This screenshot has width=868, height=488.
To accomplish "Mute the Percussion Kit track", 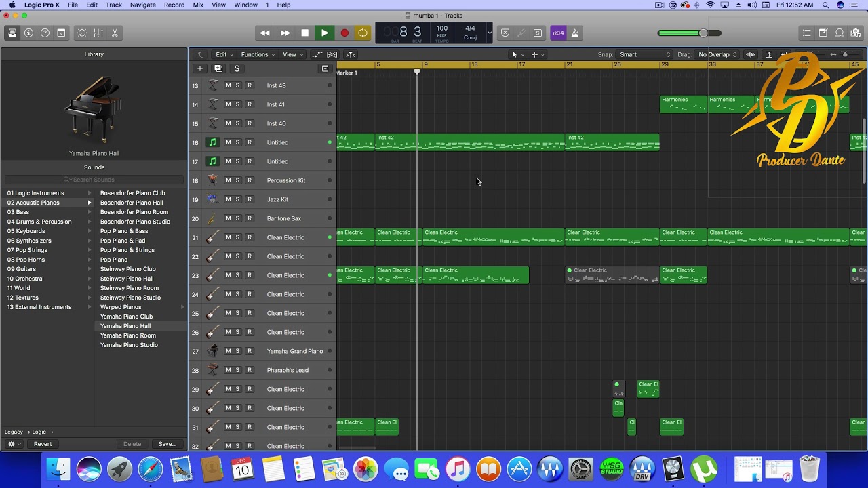I will pos(228,180).
